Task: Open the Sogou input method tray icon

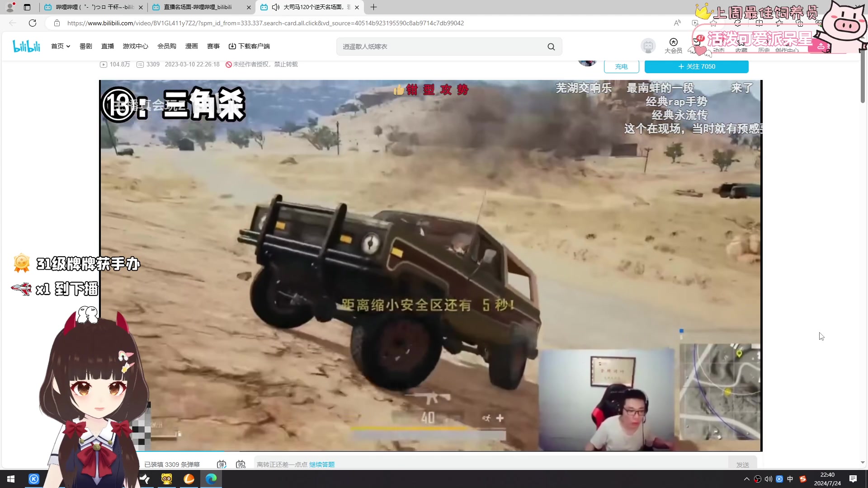Action: 803,479
